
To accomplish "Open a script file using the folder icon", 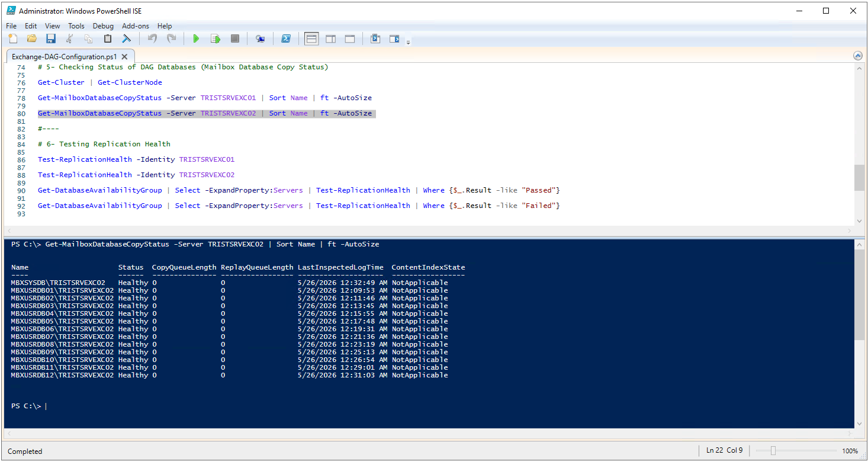I will (32, 39).
